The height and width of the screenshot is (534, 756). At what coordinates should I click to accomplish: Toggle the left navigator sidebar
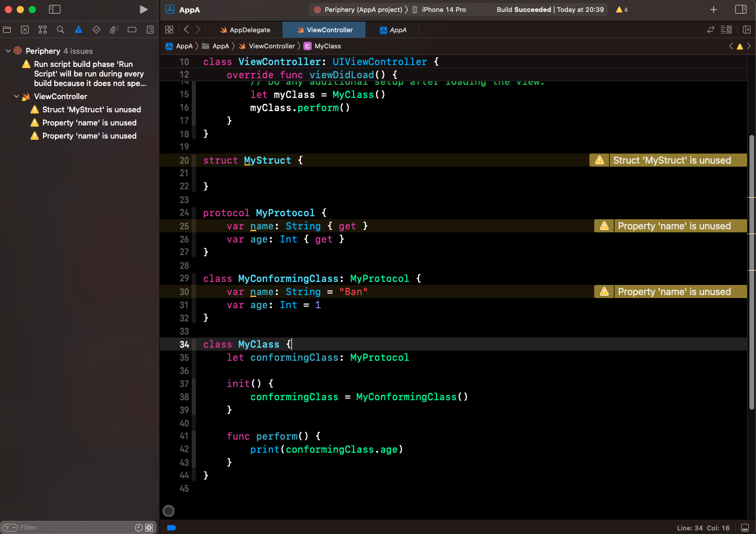click(x=54, y=10)
